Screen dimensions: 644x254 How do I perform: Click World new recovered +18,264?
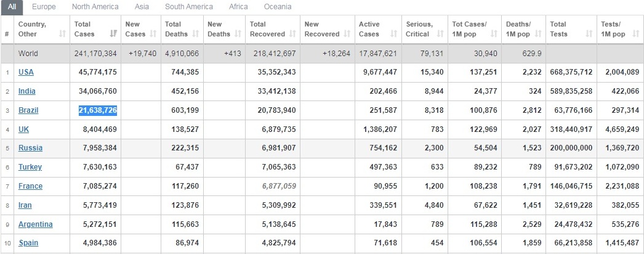336,54
